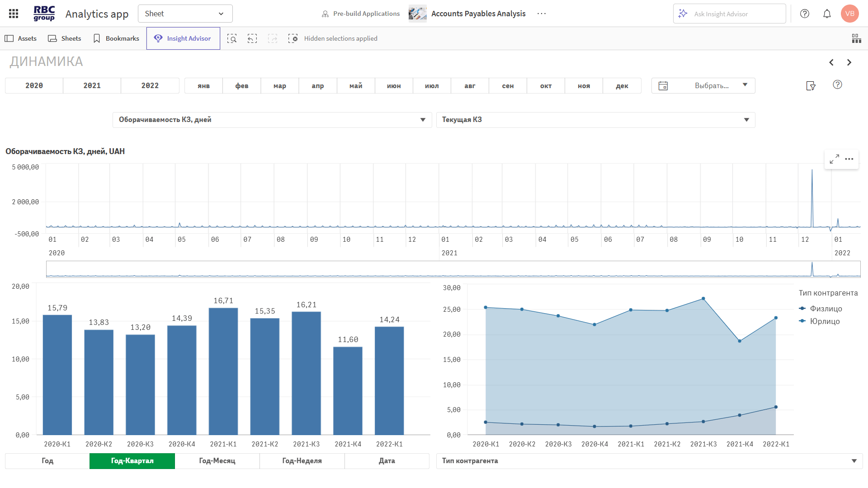Click the notifications bell icon
The image size is (868, 488).
coord(827,14)
